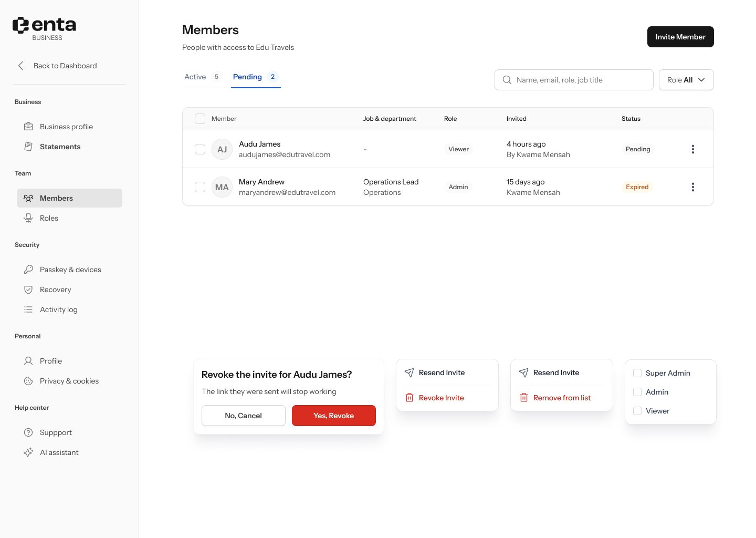
Task: Click the Activity log list icon
Action: coord(28,309)
